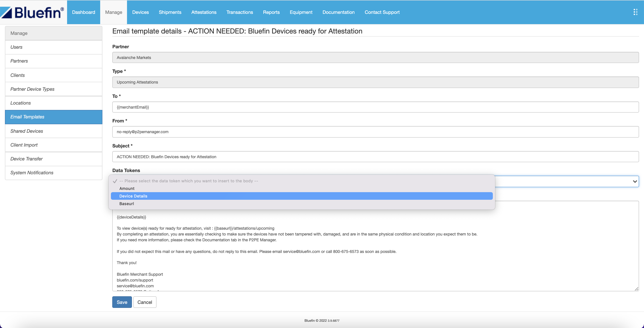The image size is (644, 328).
Task: Click the Manage sidebar header
Action: coord(53,33)
